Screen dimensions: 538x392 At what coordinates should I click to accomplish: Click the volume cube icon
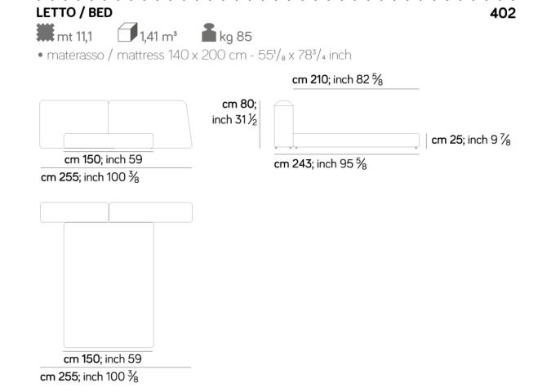pyautogui.click(x=125, y=33)
